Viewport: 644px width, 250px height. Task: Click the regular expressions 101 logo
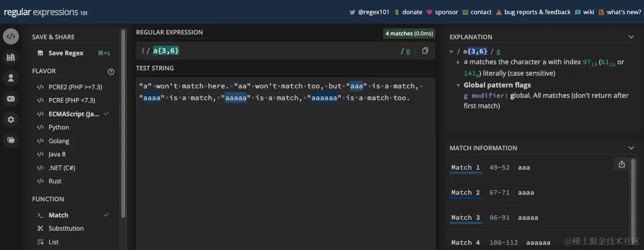45,12
